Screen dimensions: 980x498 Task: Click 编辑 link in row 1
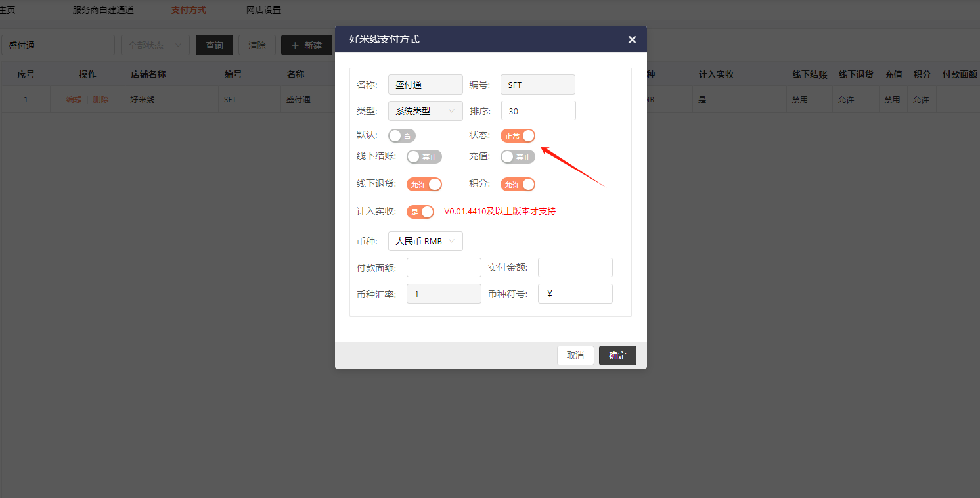pos(74,100)
